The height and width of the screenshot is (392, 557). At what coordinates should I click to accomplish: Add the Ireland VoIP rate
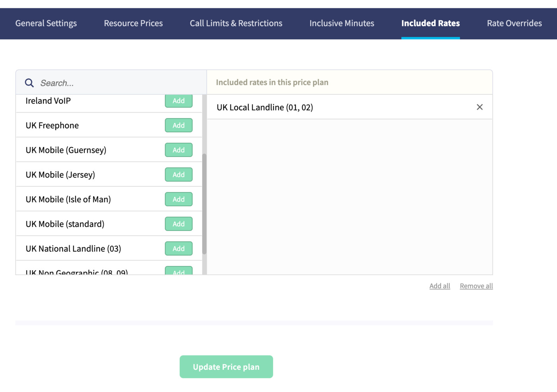coord(179,101)
